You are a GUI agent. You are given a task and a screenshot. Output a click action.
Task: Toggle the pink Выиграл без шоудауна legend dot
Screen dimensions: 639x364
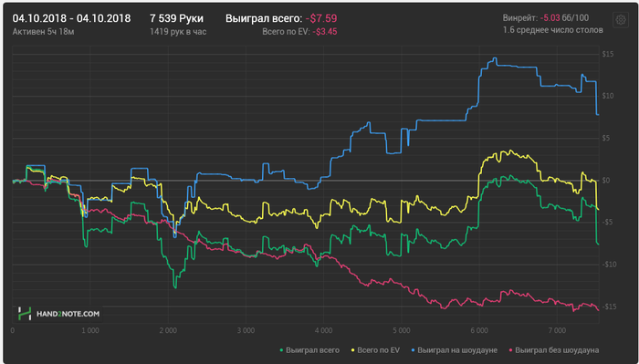[511, 350]
